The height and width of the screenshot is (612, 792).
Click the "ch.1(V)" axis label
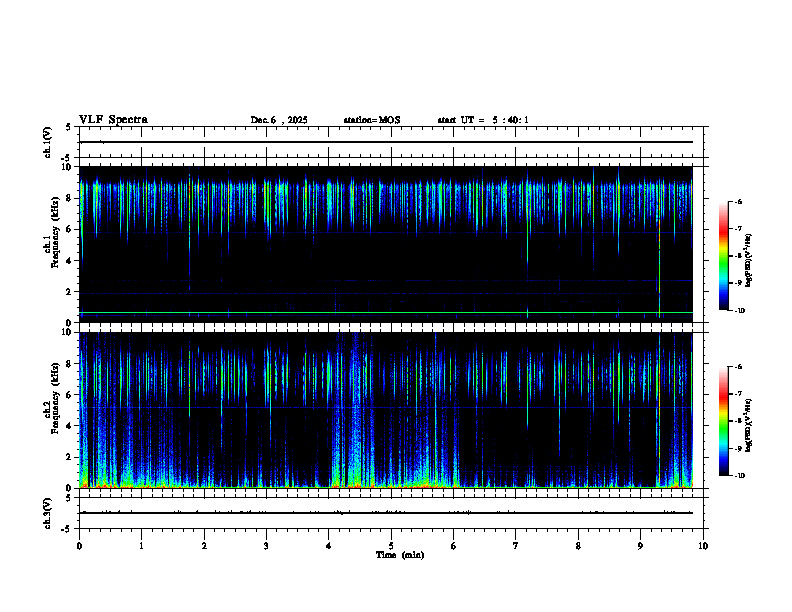[x=48, y=142]
